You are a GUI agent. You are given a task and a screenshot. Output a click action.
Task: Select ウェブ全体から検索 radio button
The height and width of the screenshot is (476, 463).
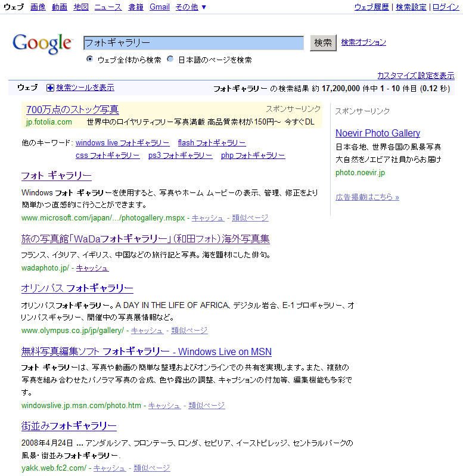(x=89, y=59)
